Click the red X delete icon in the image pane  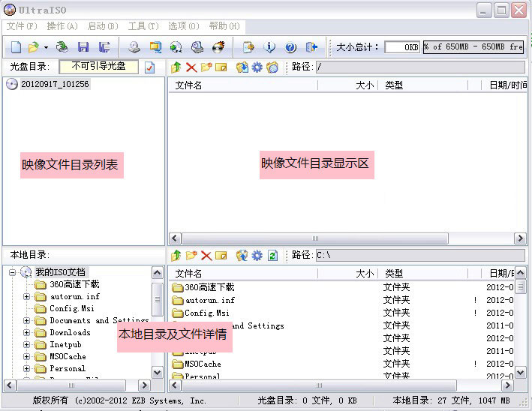coord(191,67)
